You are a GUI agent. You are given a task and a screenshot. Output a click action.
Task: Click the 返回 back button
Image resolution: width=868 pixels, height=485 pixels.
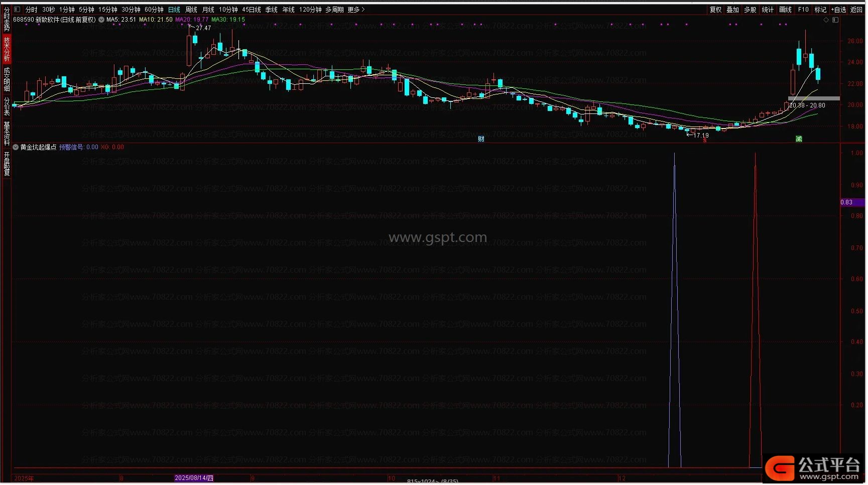[x=856, y=10]
